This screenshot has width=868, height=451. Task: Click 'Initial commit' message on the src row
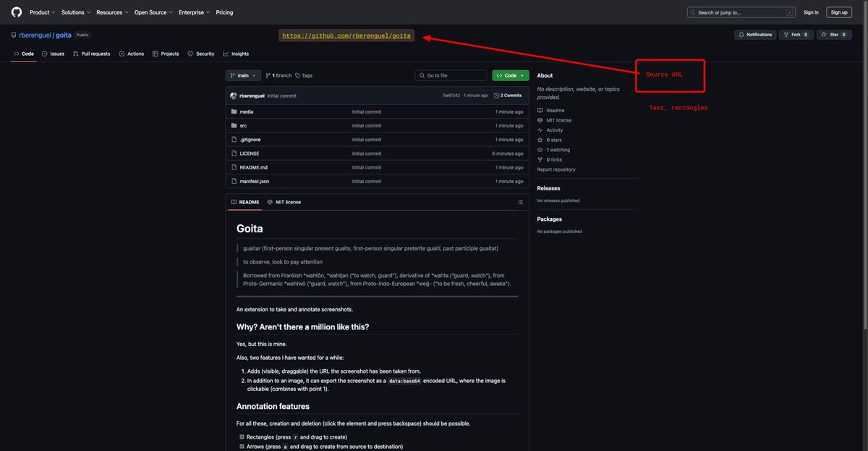pyautogui.click(x=367, y=125)
